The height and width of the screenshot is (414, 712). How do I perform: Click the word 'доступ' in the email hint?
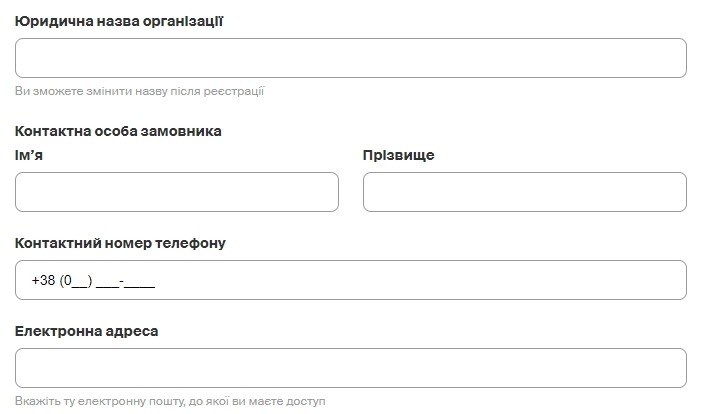[x=304, y=401]
